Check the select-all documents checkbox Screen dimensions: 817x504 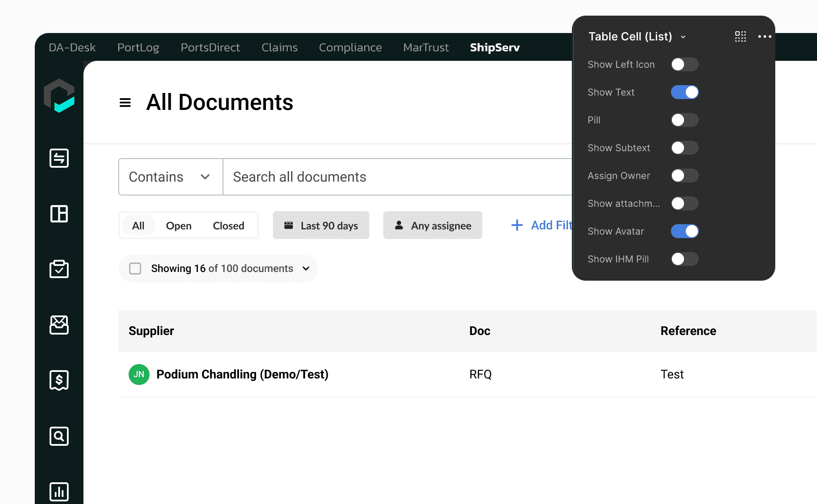(135, 269)
